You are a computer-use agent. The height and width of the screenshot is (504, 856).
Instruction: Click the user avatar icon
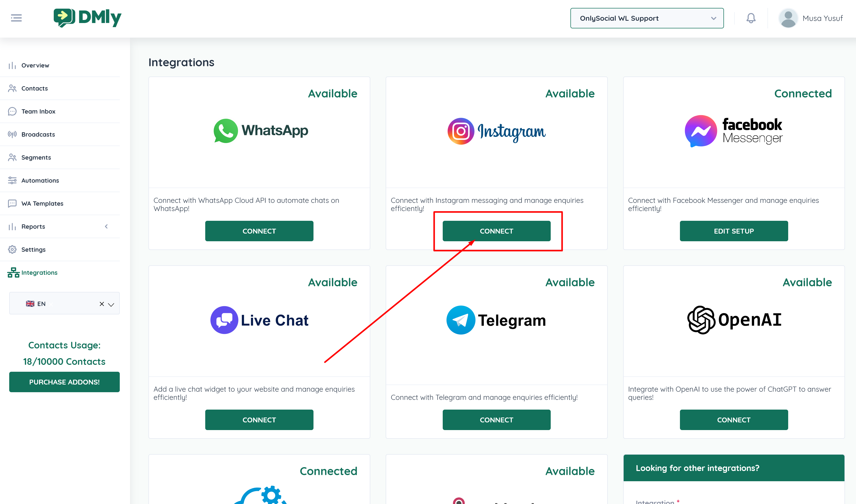[788, 18]
